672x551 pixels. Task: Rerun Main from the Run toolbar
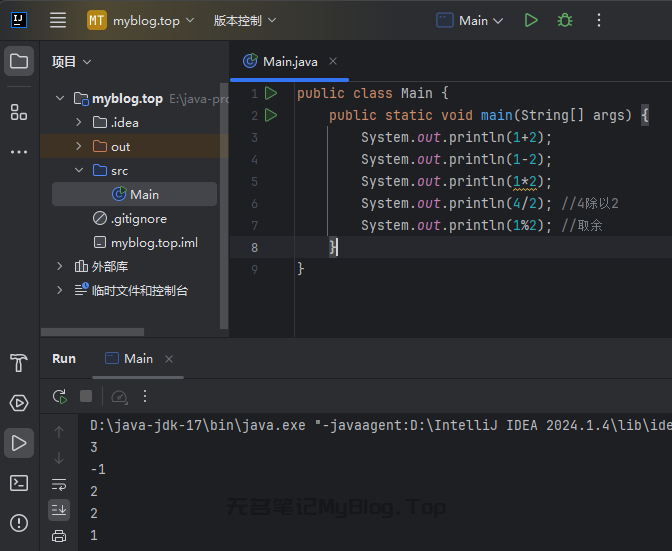click(60, 396)
